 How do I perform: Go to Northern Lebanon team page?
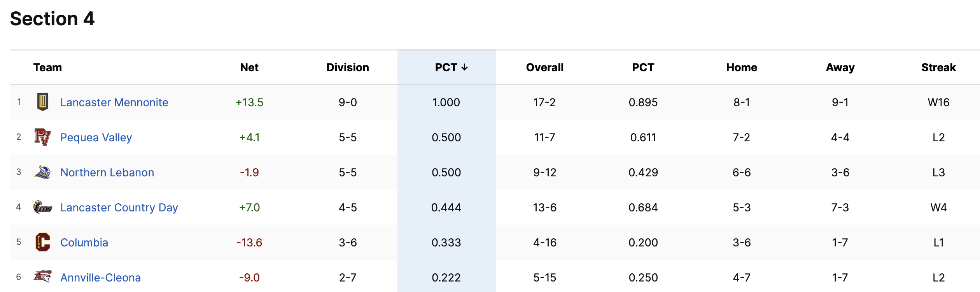coord(107,172)
